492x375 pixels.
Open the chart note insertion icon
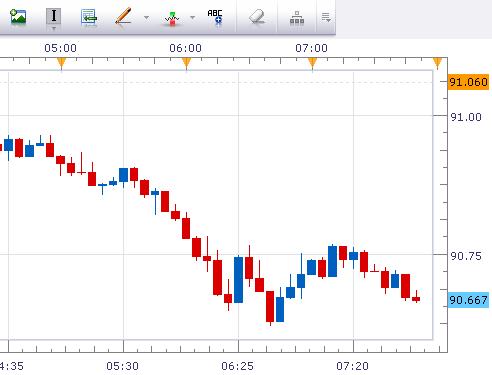pyautogui.click(x=89, y=17)
